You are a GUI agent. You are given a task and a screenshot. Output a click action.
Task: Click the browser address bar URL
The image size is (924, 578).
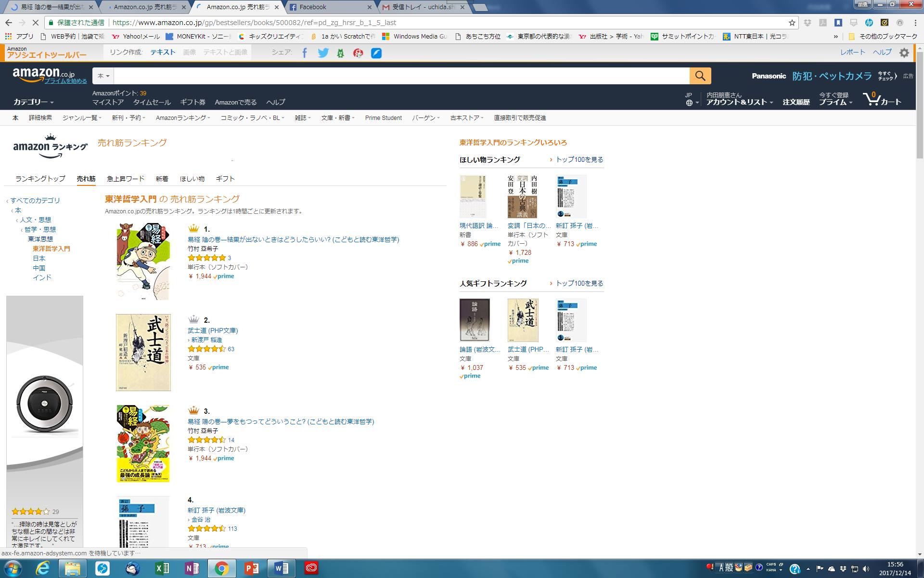[254, 23]
